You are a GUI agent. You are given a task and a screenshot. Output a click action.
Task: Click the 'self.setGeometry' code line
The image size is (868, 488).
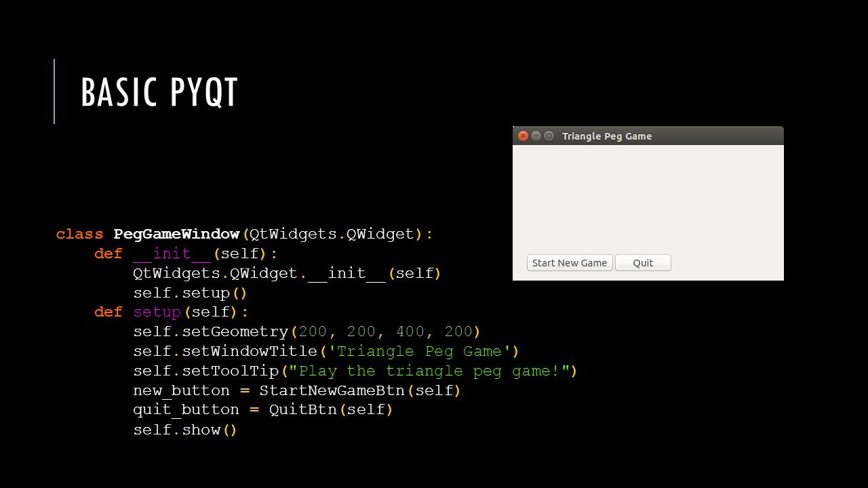click(307, 332)
